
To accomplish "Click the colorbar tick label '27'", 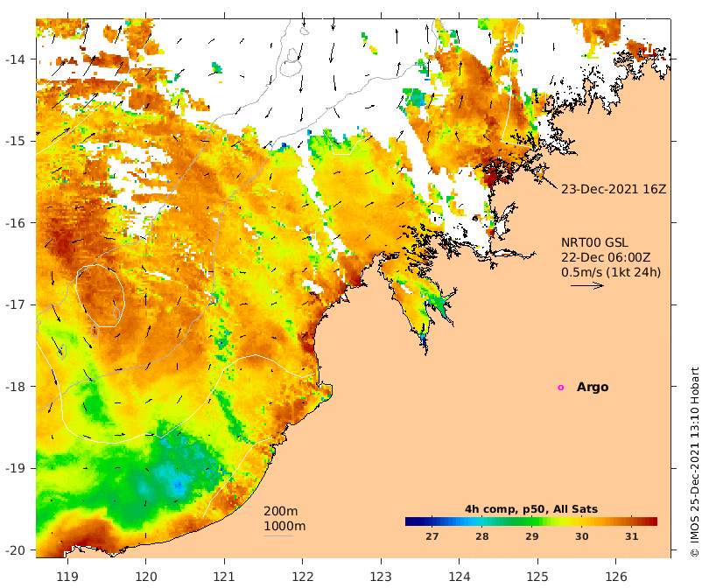I will pyautogui.click(x=432, y=536).
